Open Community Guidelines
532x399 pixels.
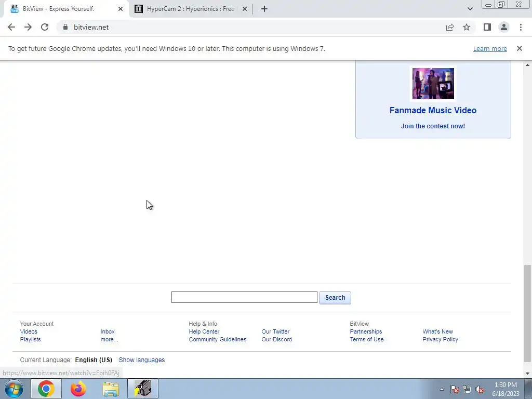pos(218,339)
